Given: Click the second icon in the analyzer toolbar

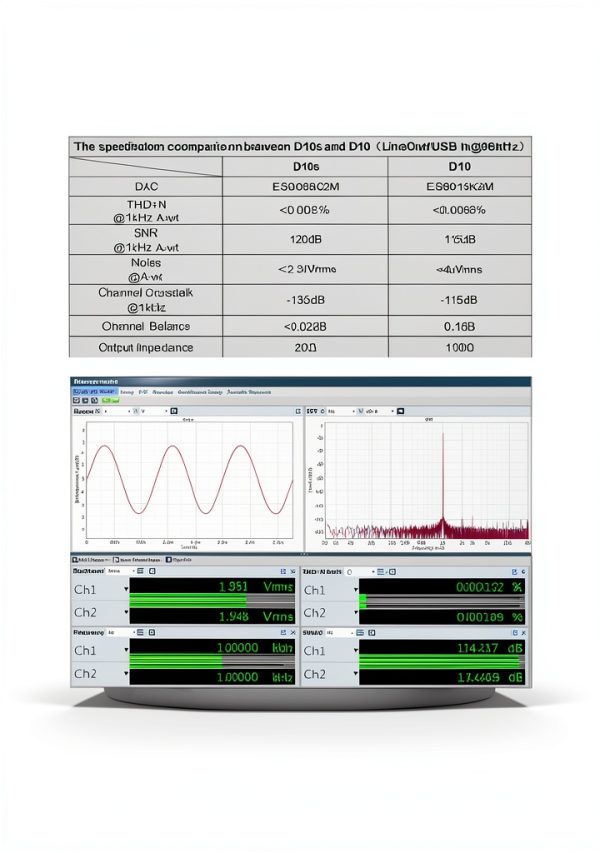Looking at the screenshot, I should (x=85, y=400).
